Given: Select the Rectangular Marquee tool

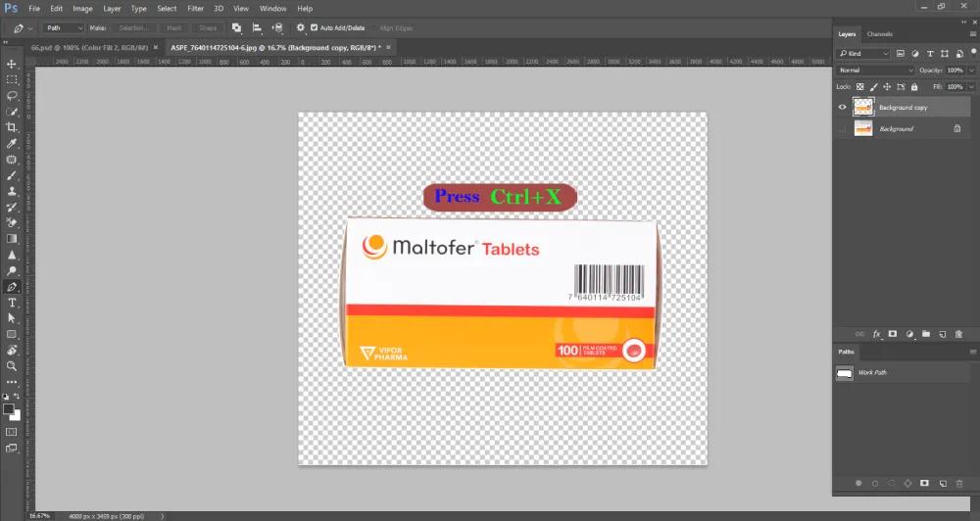Looking at the screenshot, I should point(11,80).
